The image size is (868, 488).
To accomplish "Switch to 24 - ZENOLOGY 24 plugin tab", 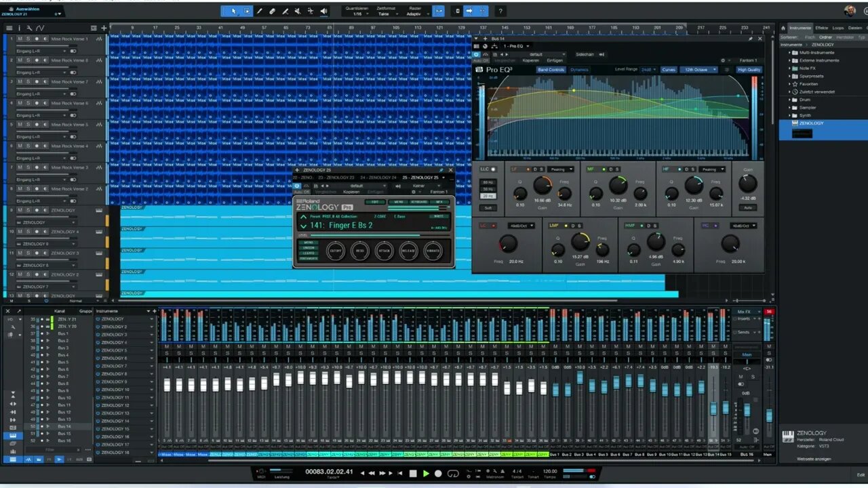I will (378, 178).
